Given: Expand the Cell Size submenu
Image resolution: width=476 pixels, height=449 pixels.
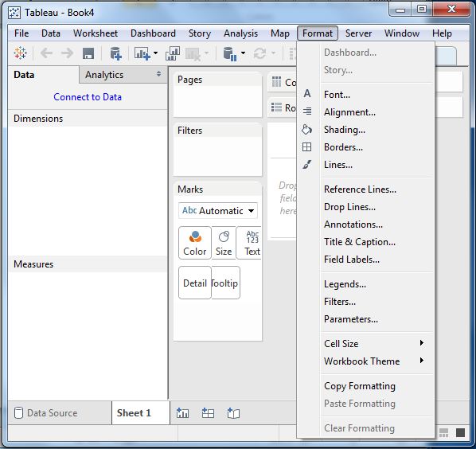Looking at the screenshot, I should pos(374,344).
